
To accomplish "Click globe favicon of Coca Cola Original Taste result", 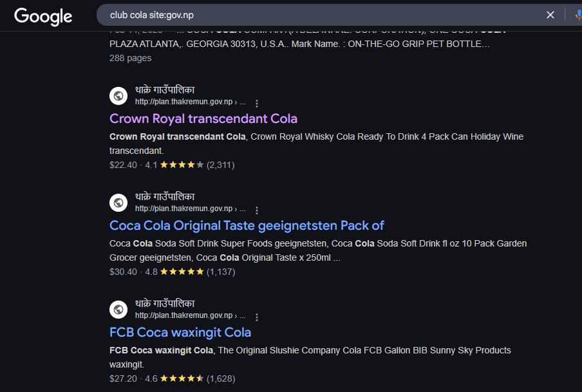I will [x=118, y=203].
